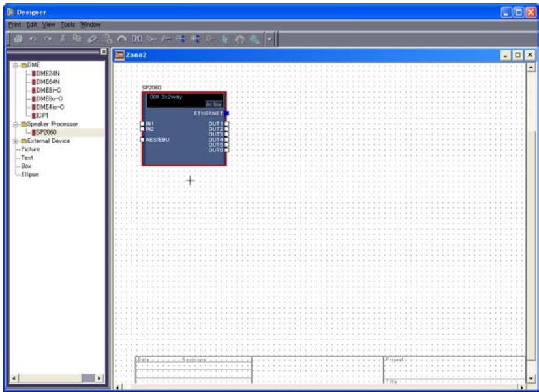This screenshot has height=392, width=539.
Task: Select the Ellipse tree item
Action: 30,174
